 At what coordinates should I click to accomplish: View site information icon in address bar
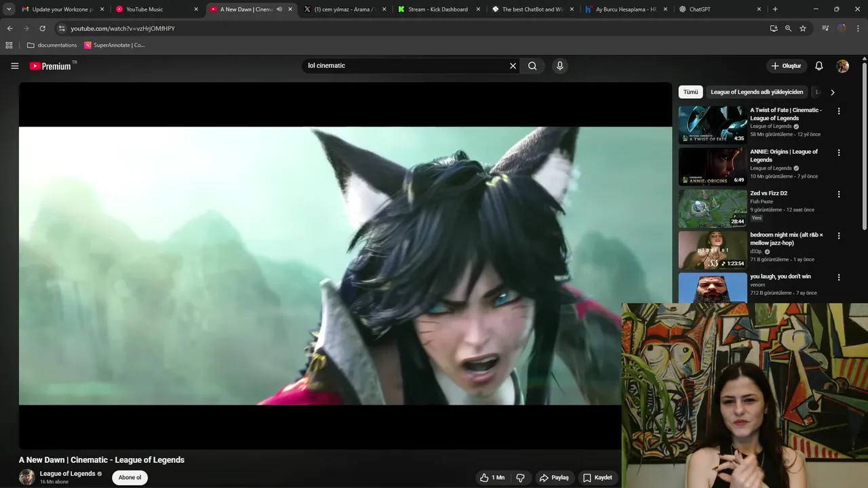click(x=62, y=28)
